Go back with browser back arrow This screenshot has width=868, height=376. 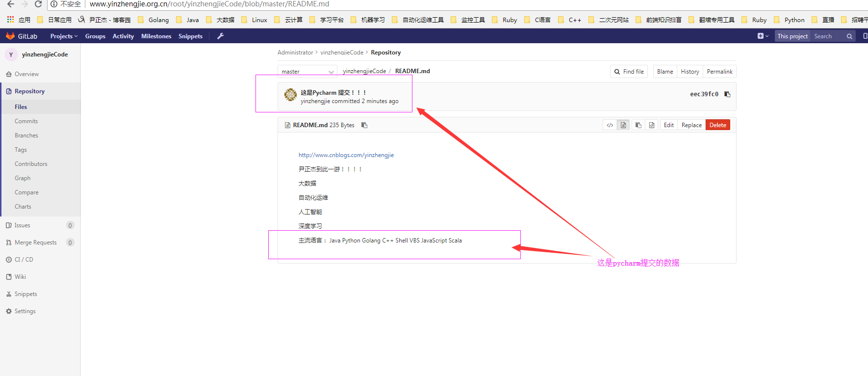10,4
